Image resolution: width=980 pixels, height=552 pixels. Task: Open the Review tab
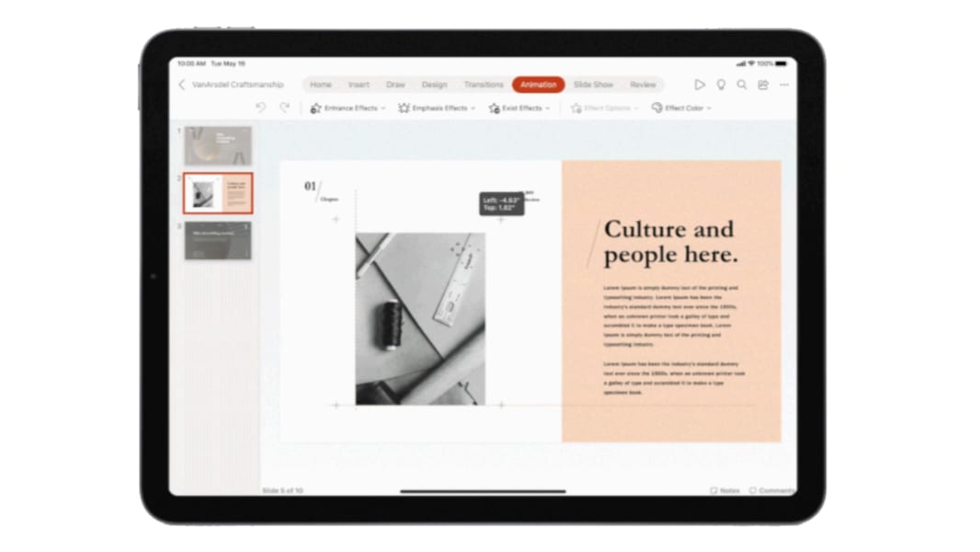(x=644, y=85)
